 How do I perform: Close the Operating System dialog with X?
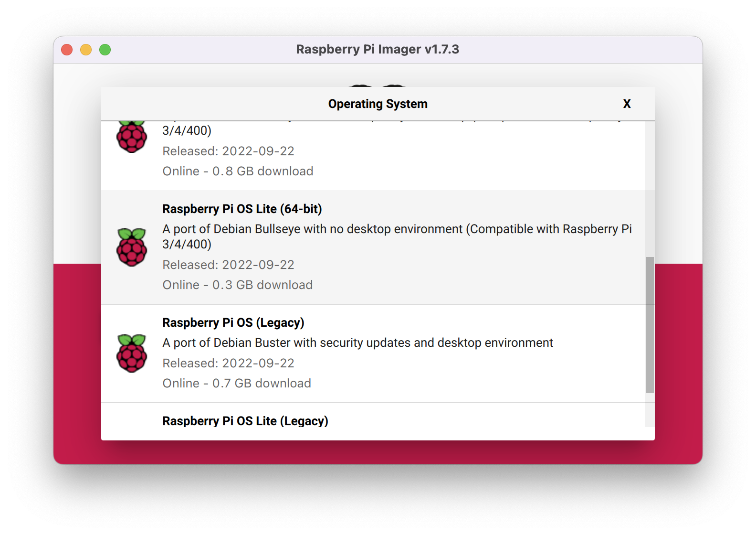click(x=627, y=104)
